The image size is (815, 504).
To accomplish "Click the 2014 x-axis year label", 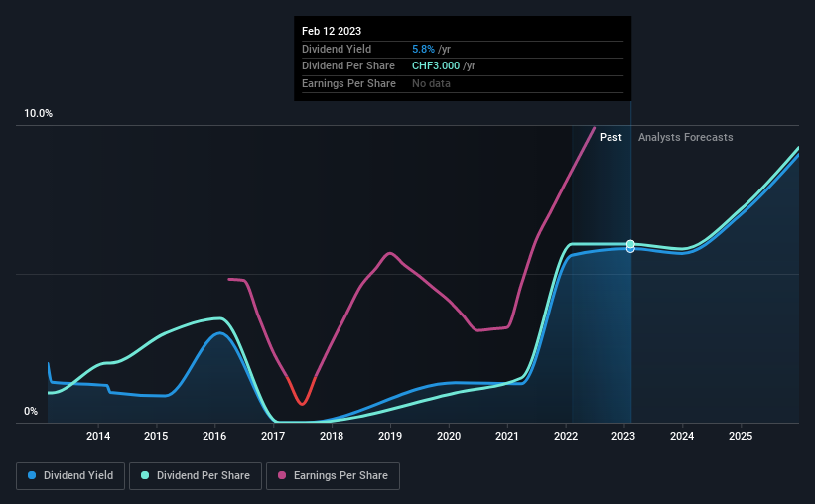I will point(97,436).
